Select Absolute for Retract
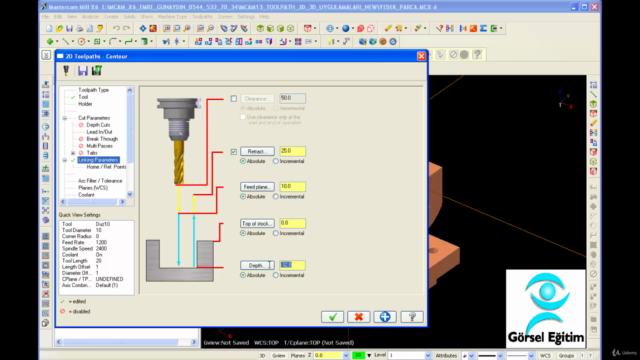 pyautogui.click(x=243, y=161)
